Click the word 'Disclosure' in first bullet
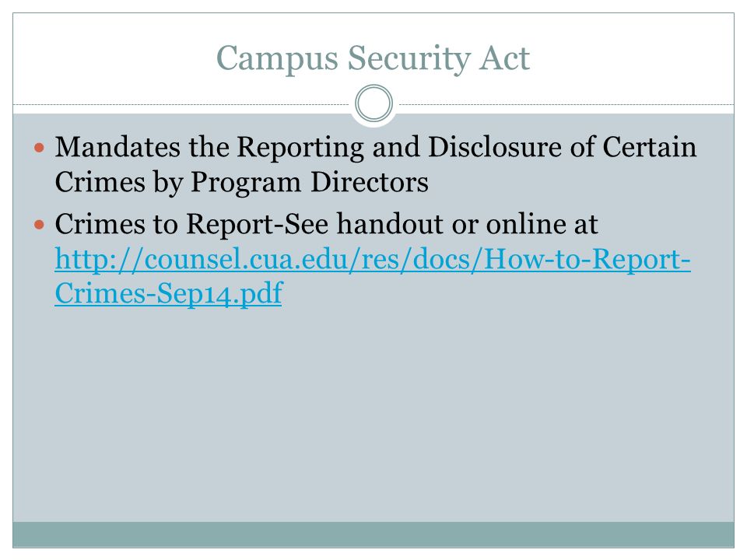747x560 pixels. click(x=495, y=147)
